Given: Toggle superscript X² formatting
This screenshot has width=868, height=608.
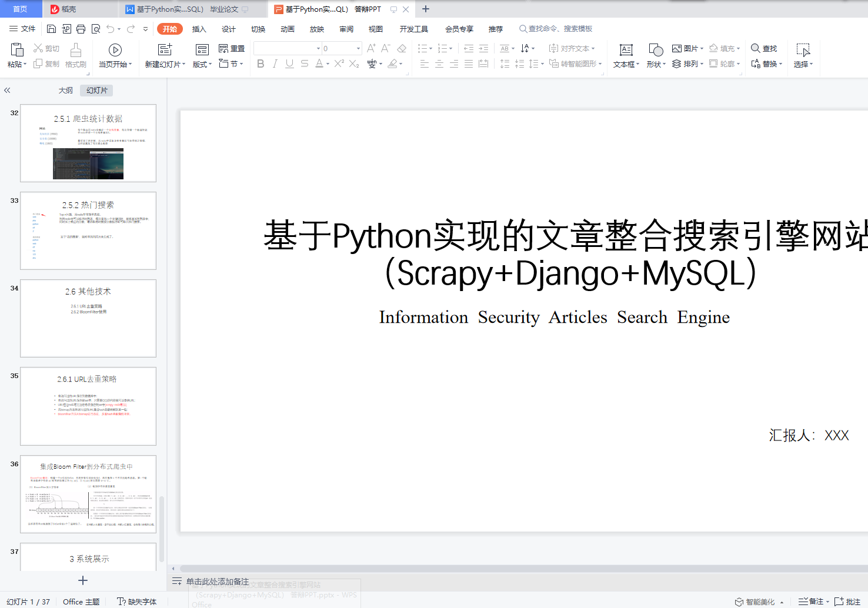Looking at the screenshot, I should [x=339, y=64].
